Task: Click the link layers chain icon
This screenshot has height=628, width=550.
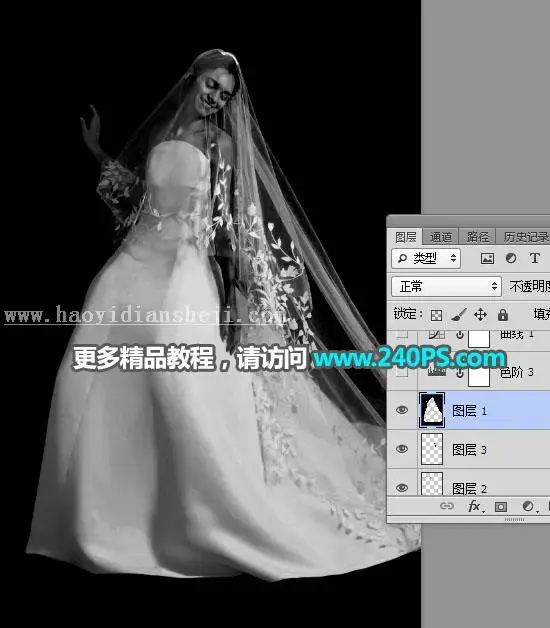Action: click(447, 506)
